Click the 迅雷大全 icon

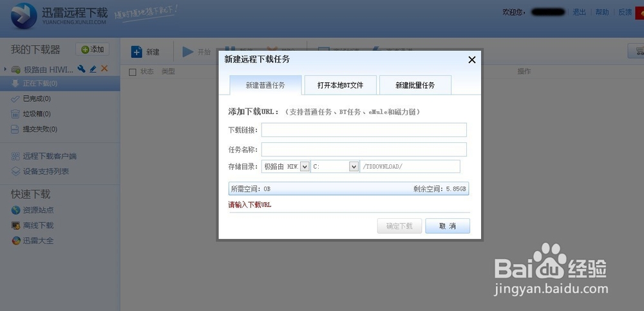(x=15, y=241)
